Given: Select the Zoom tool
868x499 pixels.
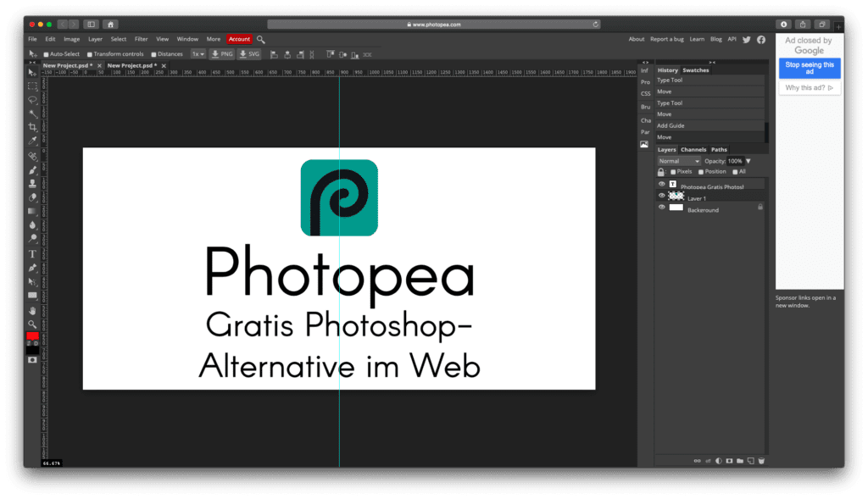Looking at the screenshot, I should [x=31, y=324].
